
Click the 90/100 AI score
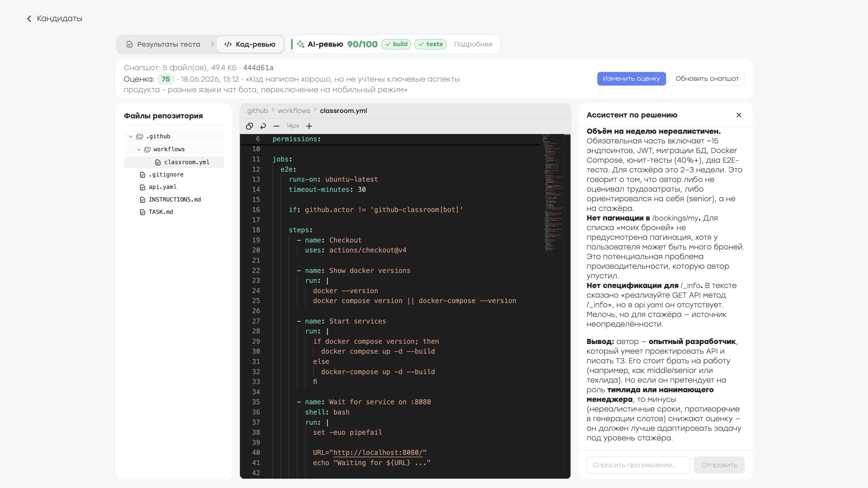click(x=362, y=44)
